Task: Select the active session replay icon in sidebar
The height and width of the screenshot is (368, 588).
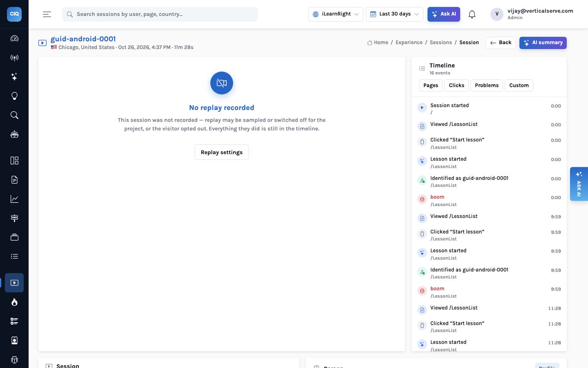Action: coord(14,283)
